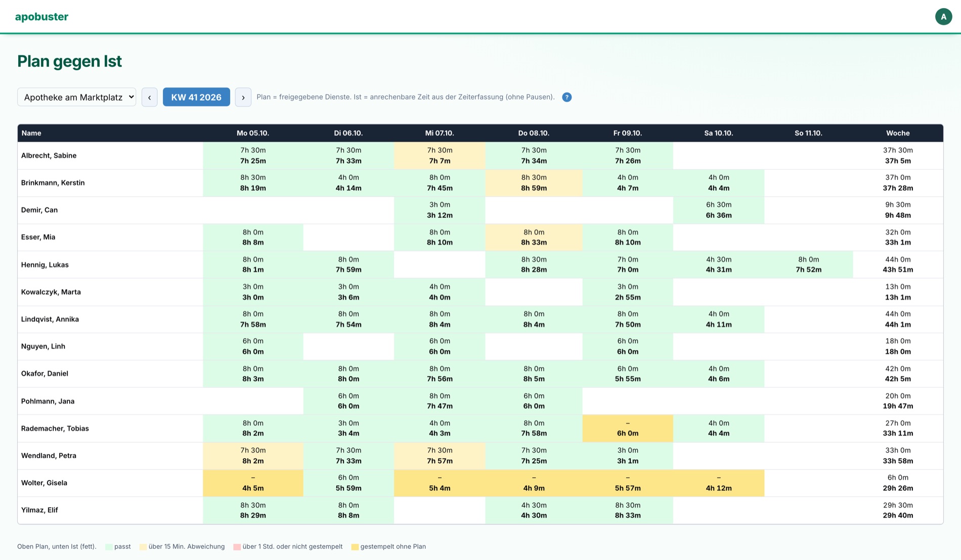Select the row name 'Wendland, Petra'

(49, 456)
